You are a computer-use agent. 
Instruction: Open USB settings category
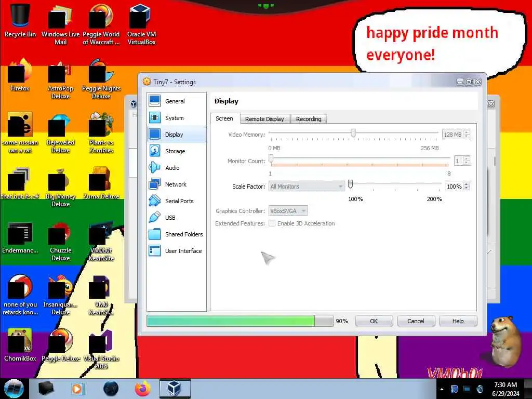point(177,218)
